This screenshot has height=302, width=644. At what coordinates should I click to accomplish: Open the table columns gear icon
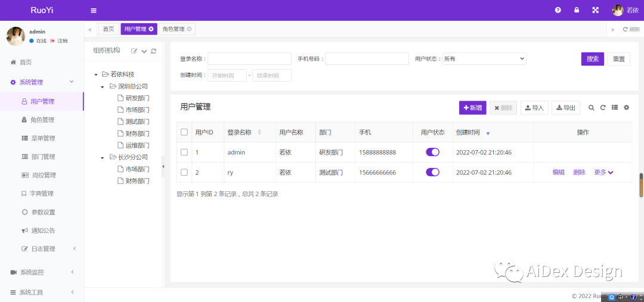coord(626,107)
